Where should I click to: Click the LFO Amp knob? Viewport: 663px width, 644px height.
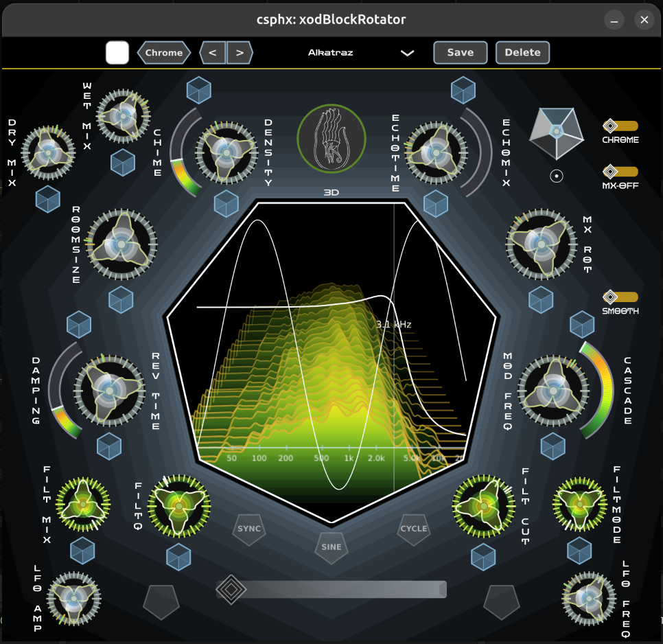74,598
